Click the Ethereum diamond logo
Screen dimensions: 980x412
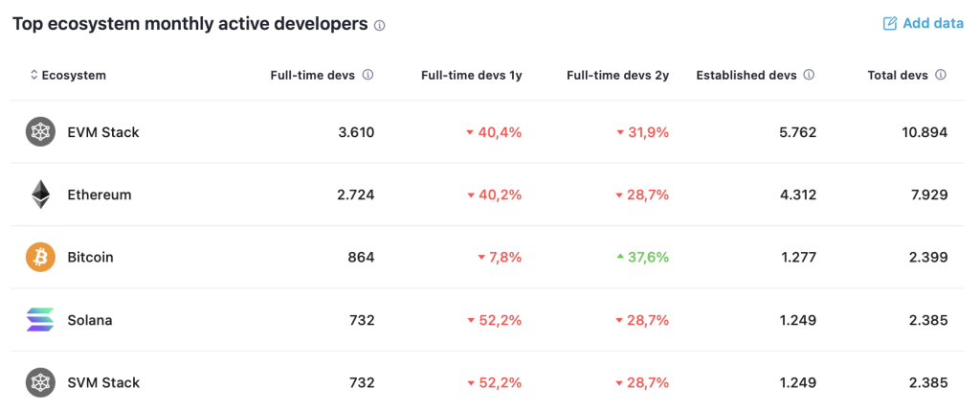point(40,195)
